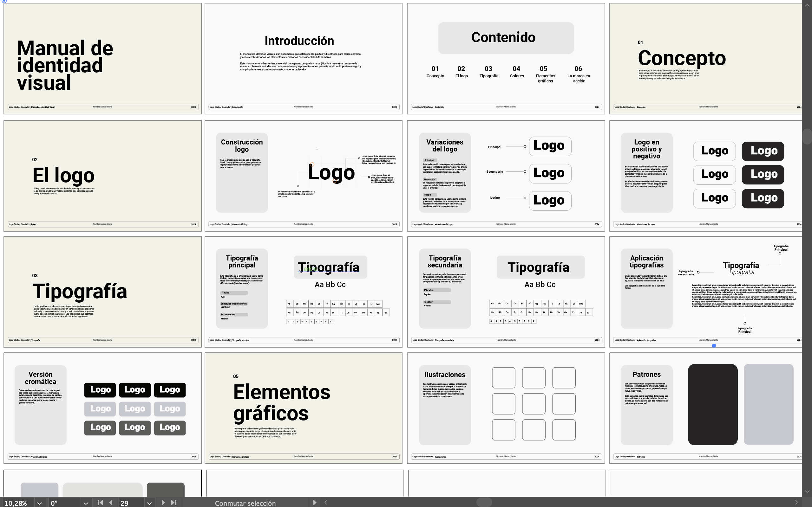Click the vertical scrollbar thumb
Viewport: 812px width, 507px height.
[808, 137]
